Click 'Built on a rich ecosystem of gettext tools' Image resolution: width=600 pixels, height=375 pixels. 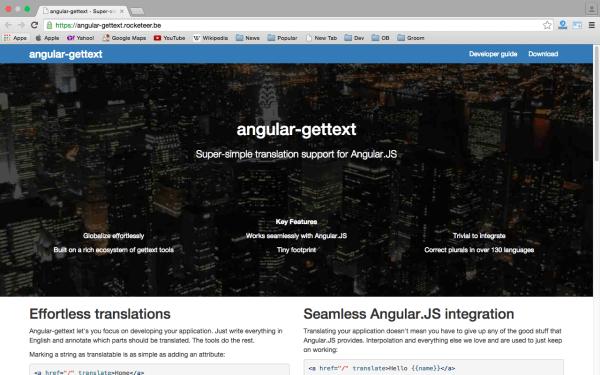114,250
